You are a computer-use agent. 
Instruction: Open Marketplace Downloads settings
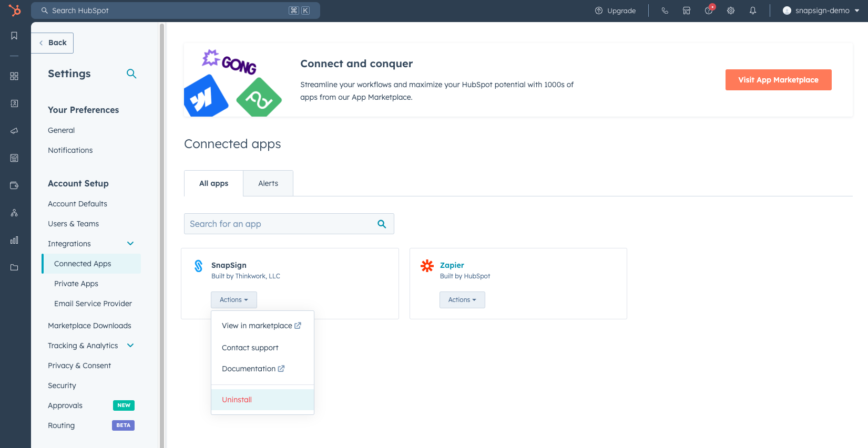[89, 326]
